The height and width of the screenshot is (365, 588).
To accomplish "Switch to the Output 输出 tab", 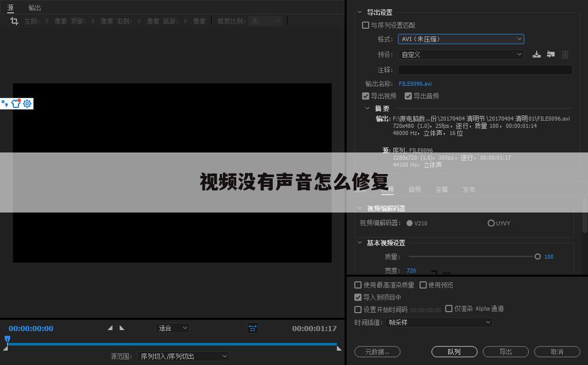I will (34, 8).
